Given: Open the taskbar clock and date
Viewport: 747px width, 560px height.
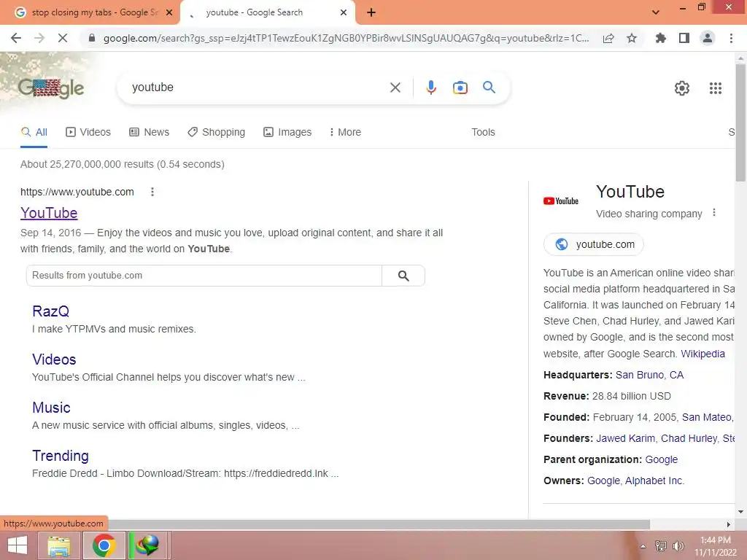Looking at the screenshot, I should point(716,546).
